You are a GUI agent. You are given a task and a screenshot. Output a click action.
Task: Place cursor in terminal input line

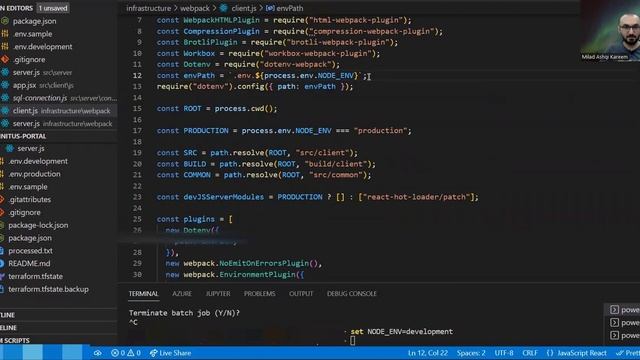tap(353, 341)
